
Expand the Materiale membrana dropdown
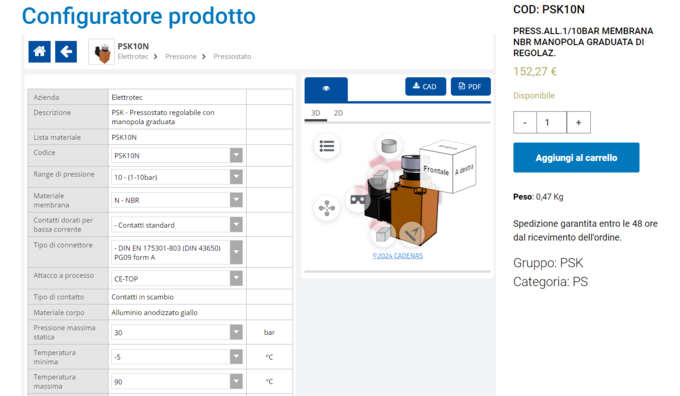tap(177, 200)
